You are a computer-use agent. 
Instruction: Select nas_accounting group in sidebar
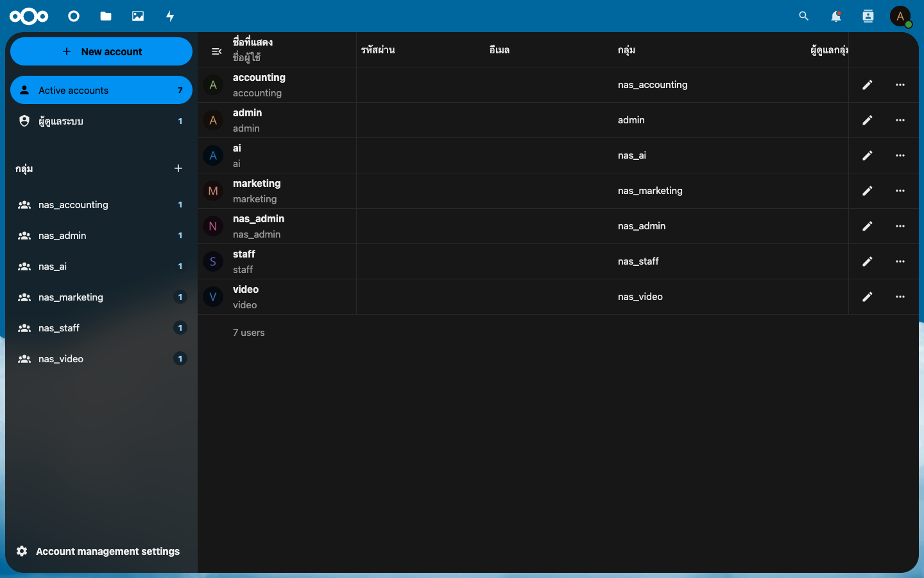click(101, 205)
